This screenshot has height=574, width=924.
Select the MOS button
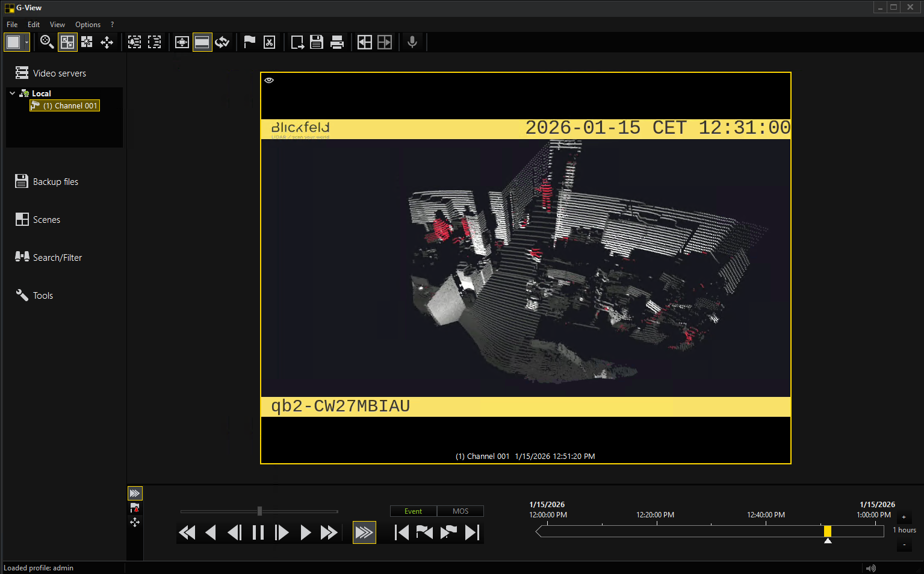[x=460, y=511]
